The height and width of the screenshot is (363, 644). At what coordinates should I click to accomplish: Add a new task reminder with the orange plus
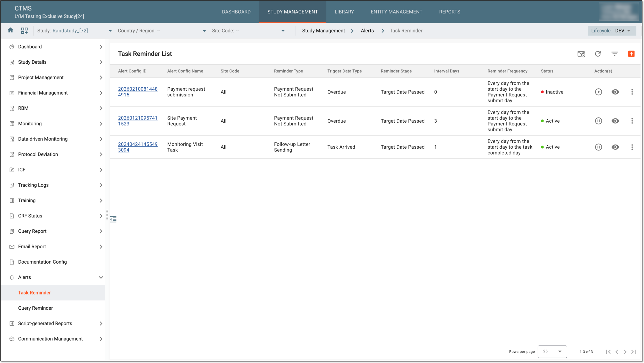(631, 54)
